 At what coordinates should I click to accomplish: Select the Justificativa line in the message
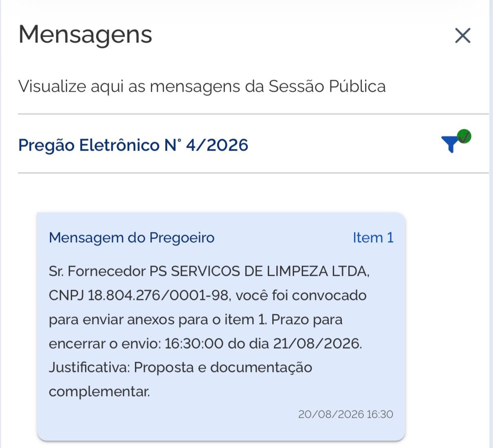180,368
